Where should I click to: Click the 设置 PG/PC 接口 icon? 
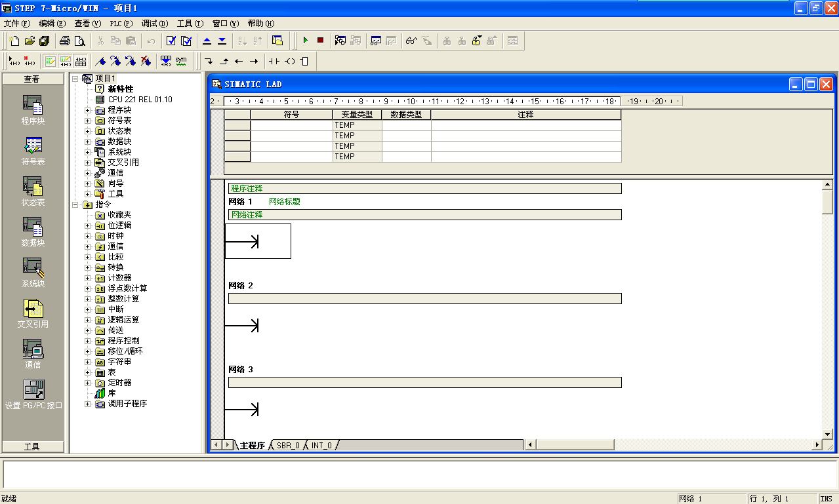pos(33,395)
